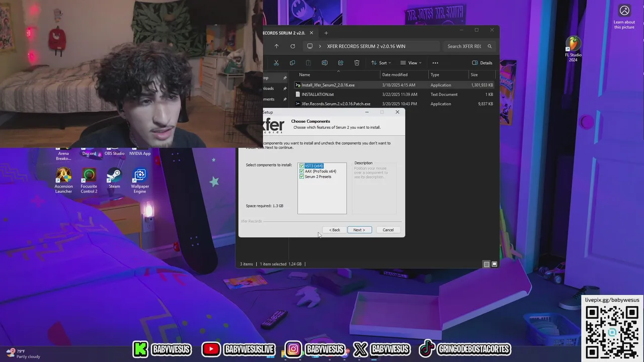Screen dimensions: 644x362
Task: Rename the selected file in Explorer
Action: (x=325, y=63)
